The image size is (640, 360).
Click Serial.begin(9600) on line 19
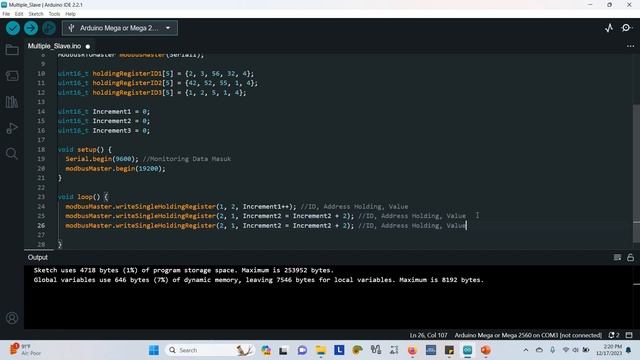point(102,159)
